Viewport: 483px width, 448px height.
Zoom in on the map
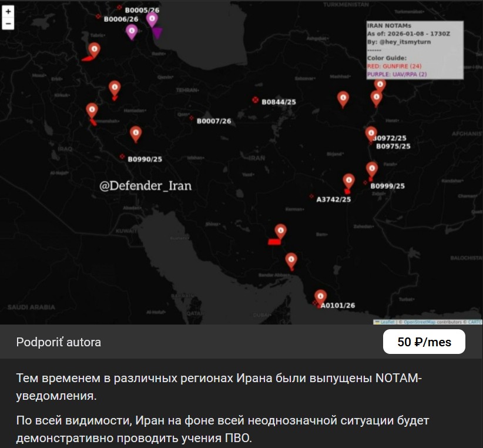click(8, 12)
